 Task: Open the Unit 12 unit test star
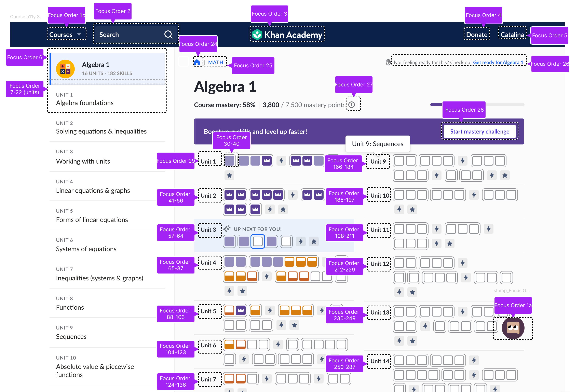pos(412,292)
